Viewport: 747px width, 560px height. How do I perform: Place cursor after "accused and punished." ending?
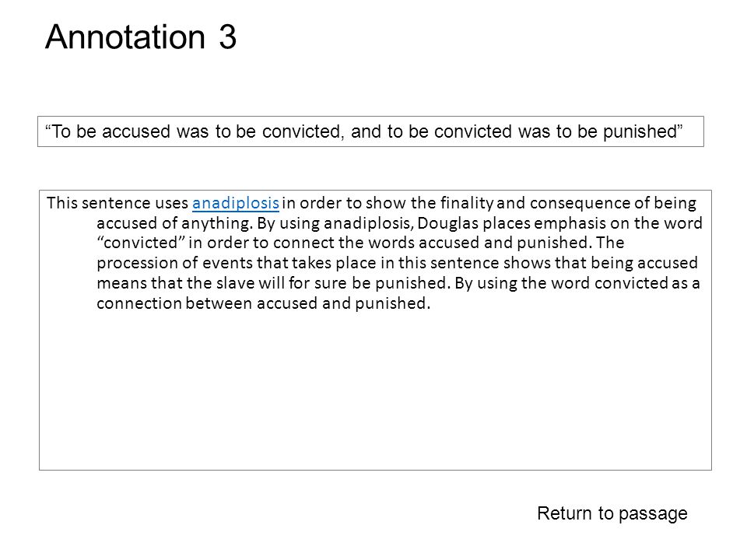coord(431,303)
